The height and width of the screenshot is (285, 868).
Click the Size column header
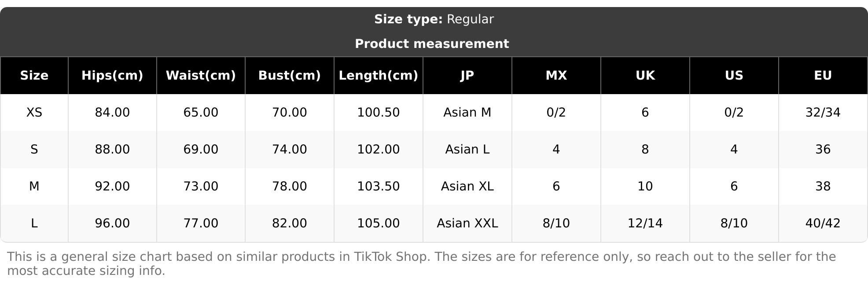(x=34, y=76)
